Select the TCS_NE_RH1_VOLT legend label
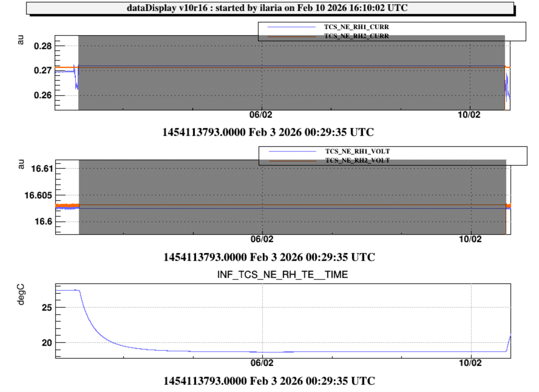This screenshot has height=392, width=539. [x=357, y=151]
